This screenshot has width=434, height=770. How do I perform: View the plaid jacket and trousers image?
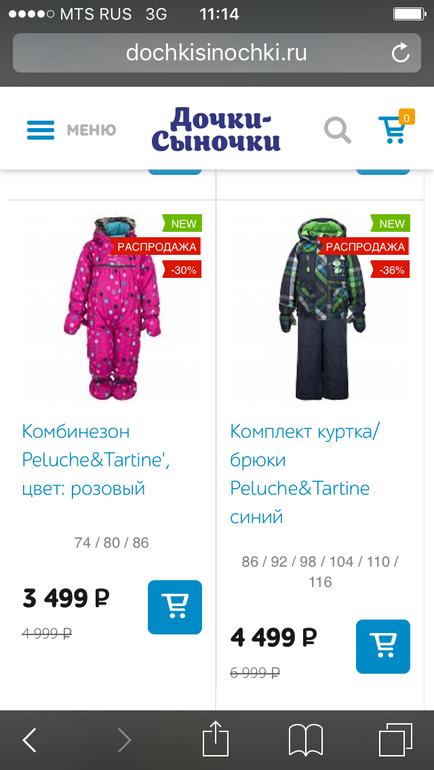tap(323, 308)
